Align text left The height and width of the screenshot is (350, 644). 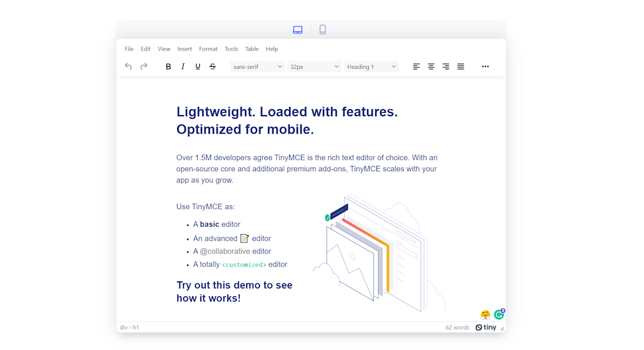click(x=416, y=67)
